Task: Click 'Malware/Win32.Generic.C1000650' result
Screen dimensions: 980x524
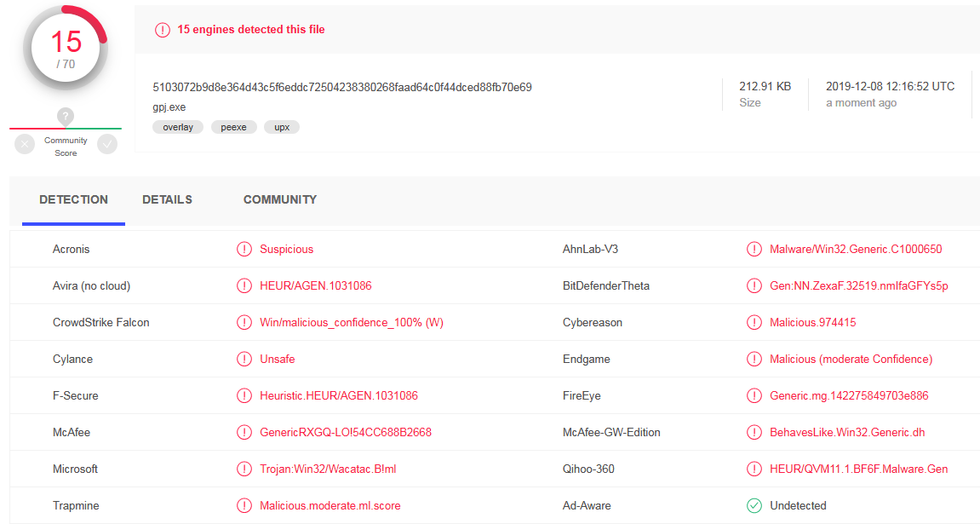Action: click(x=856, y=250)
